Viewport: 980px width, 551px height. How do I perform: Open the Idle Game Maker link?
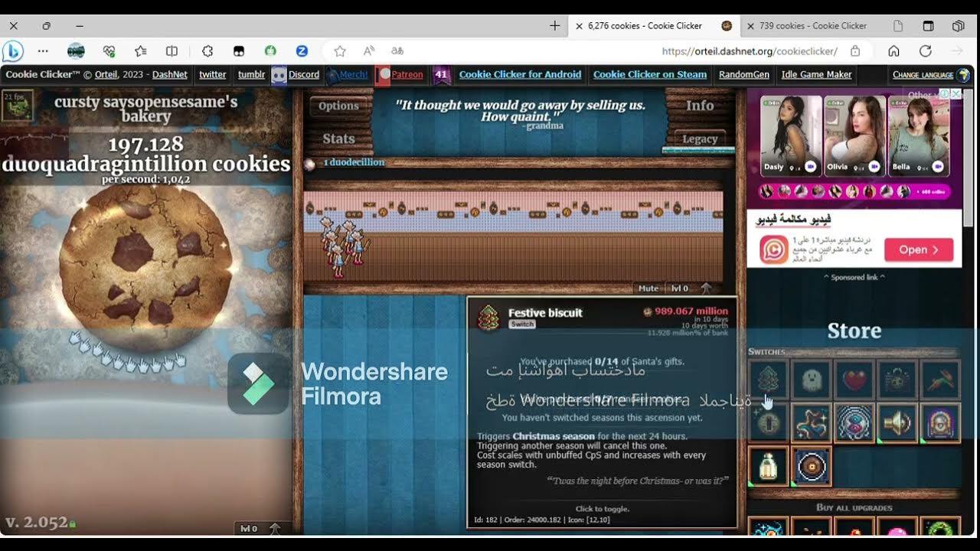tap(817, 74)
